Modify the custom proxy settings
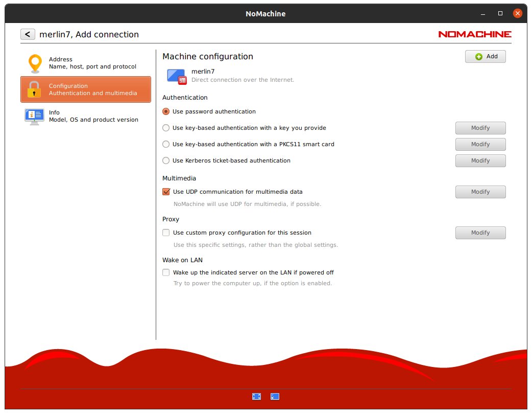Viewport: 532px width, 414px height. (480, 233)
